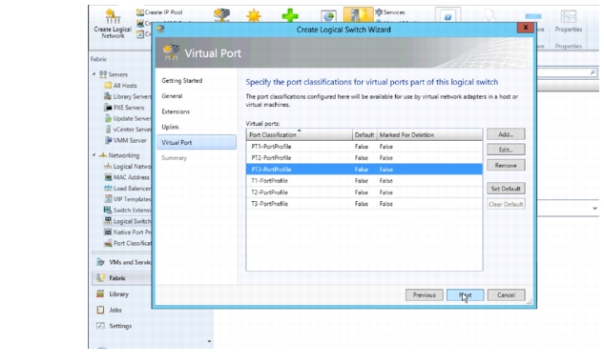The image size is (604, 364).
Task: Select Port Classifications under Networking
Action: point(128,243)
